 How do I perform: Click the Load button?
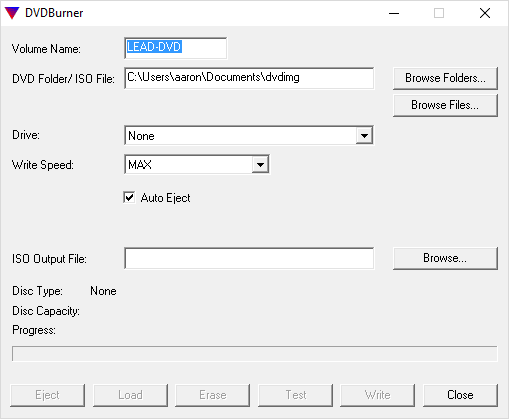tap(130, 395)
